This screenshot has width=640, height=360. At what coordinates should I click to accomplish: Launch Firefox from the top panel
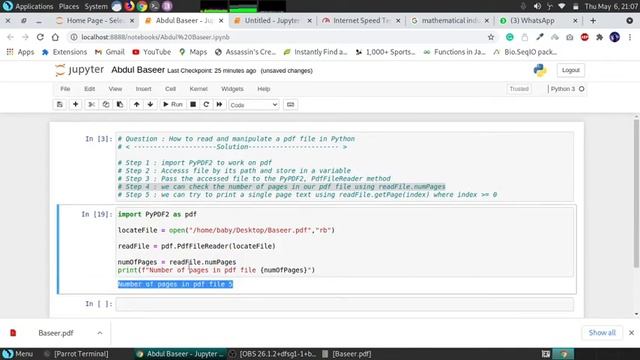coord(129,6)
